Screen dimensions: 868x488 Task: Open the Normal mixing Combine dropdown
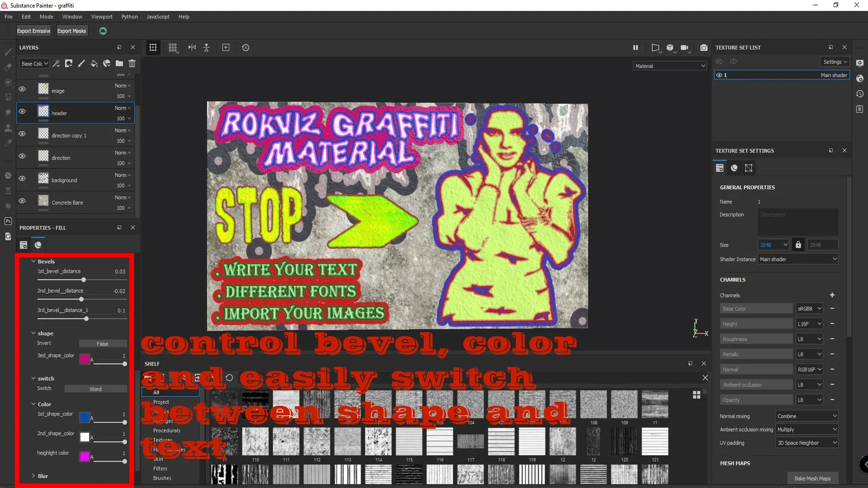[x=807, y=416]
